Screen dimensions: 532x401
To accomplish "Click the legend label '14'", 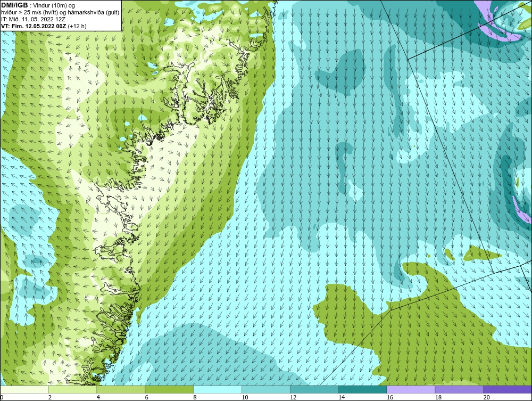I will pyautogui.click(x=342, y=397).
